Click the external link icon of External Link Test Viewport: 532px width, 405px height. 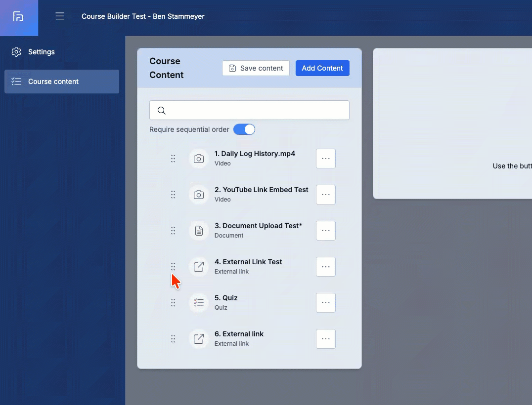(199, 267)
